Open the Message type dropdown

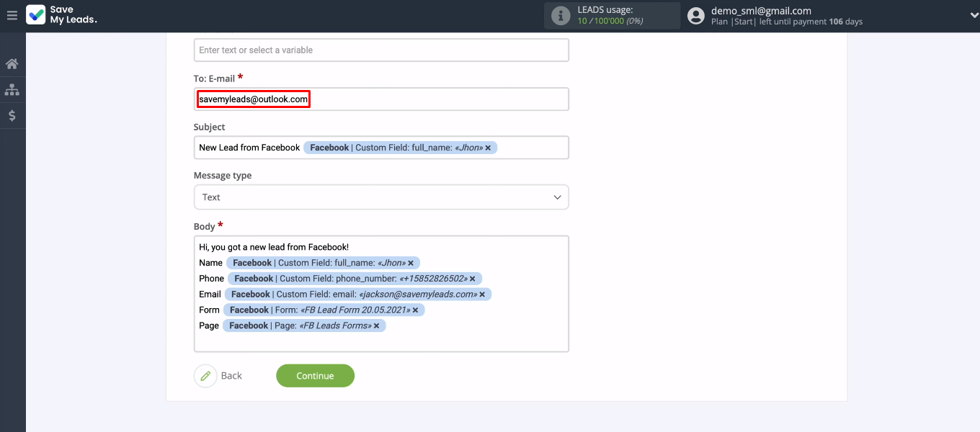381,197
